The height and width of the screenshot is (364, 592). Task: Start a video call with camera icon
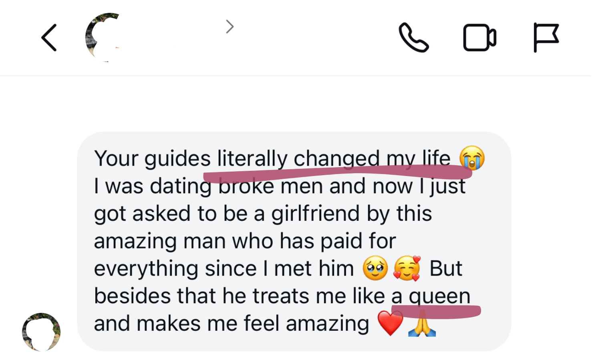tap(479, 38)
